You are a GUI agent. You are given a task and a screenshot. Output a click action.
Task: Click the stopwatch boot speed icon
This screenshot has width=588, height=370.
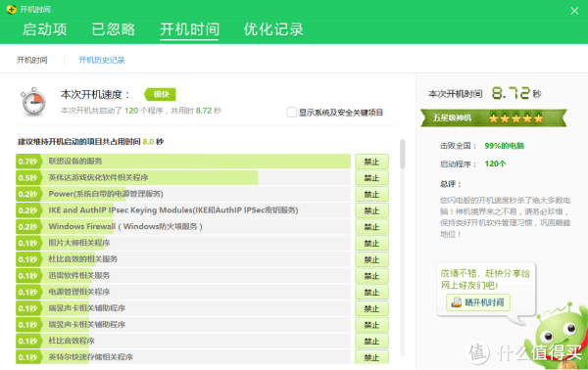33,102
